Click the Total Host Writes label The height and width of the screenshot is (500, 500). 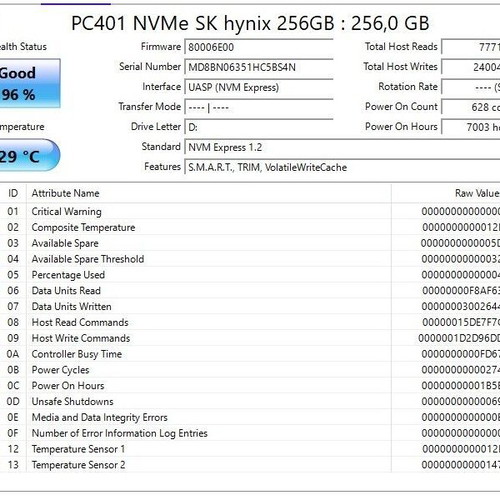pyautogui.click(x=400, y=67)
